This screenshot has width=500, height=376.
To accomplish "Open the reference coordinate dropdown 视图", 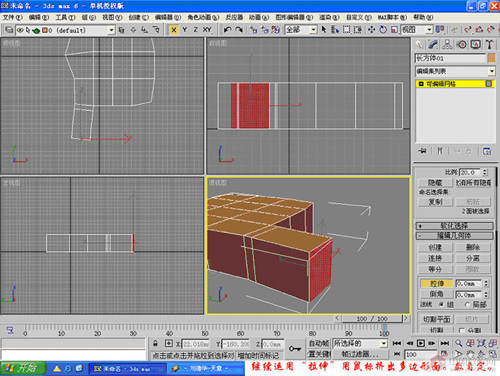I will pos(429,30).
